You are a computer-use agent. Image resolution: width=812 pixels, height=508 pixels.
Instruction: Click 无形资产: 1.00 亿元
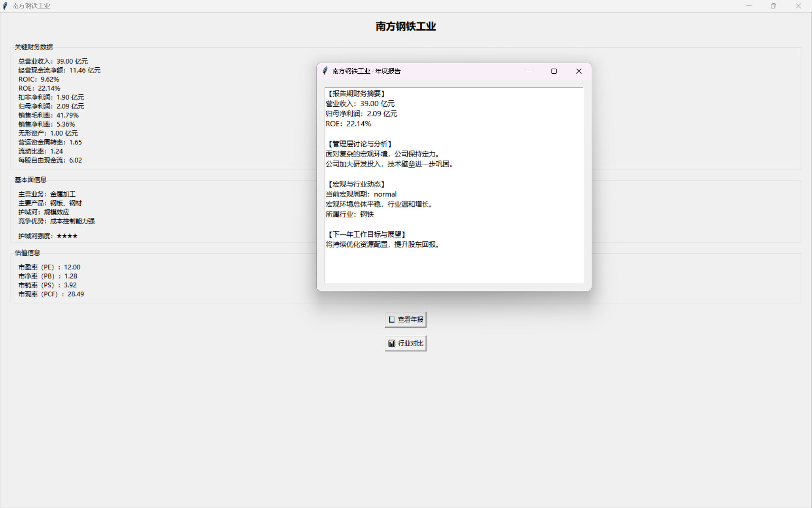pyautogui.click(x=48, y=133)
